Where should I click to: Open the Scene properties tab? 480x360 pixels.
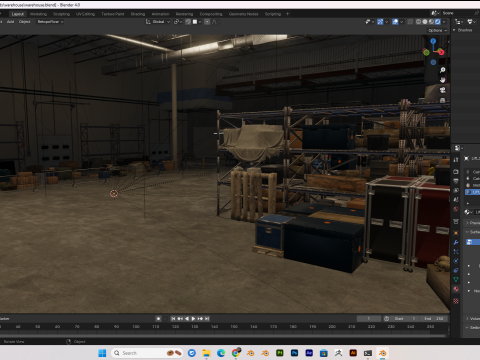click(x=456, y=200)
